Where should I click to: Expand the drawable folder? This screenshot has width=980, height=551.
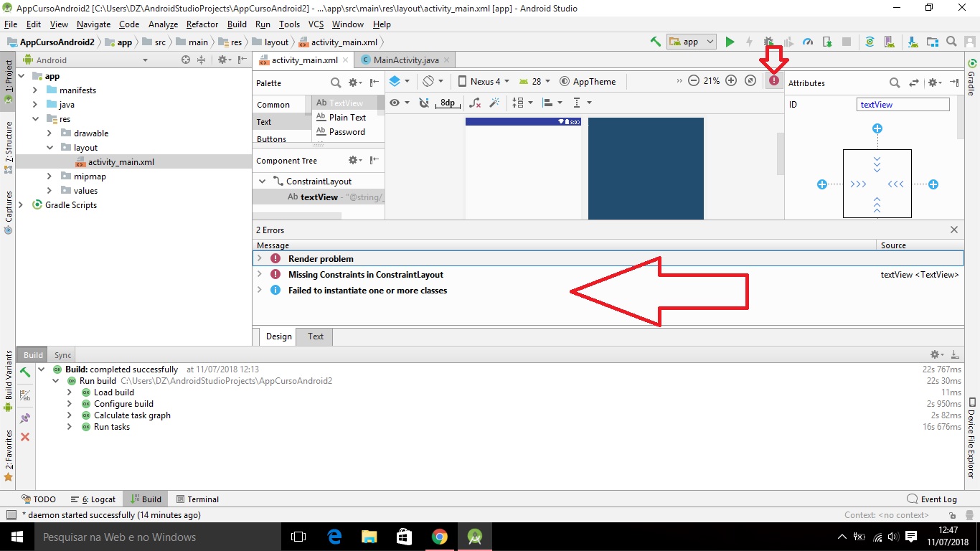[50, 133]
